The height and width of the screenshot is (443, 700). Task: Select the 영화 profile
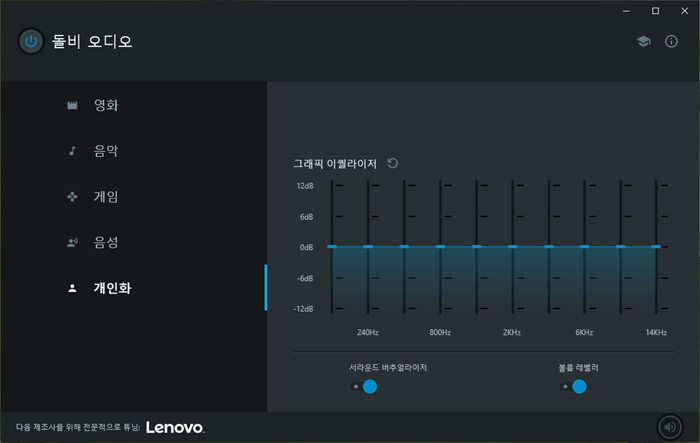click(x=106, y=105)
